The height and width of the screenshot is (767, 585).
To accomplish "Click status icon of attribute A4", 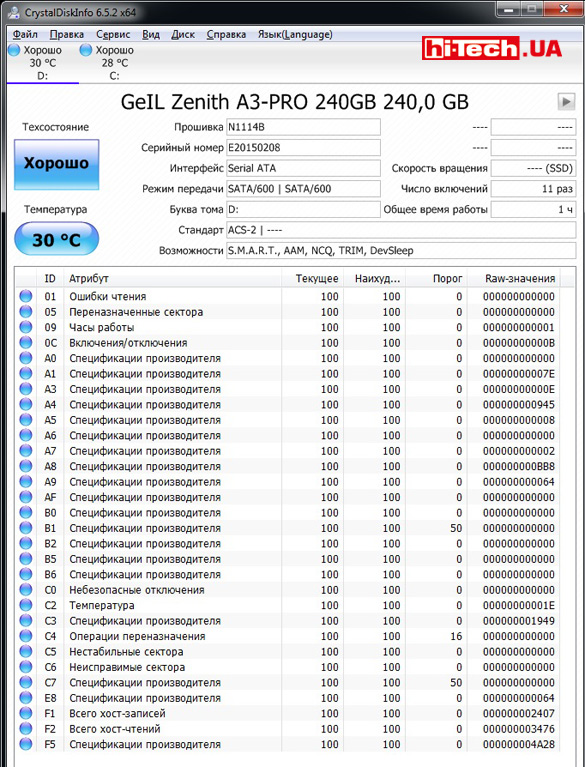I will (26, 404).
